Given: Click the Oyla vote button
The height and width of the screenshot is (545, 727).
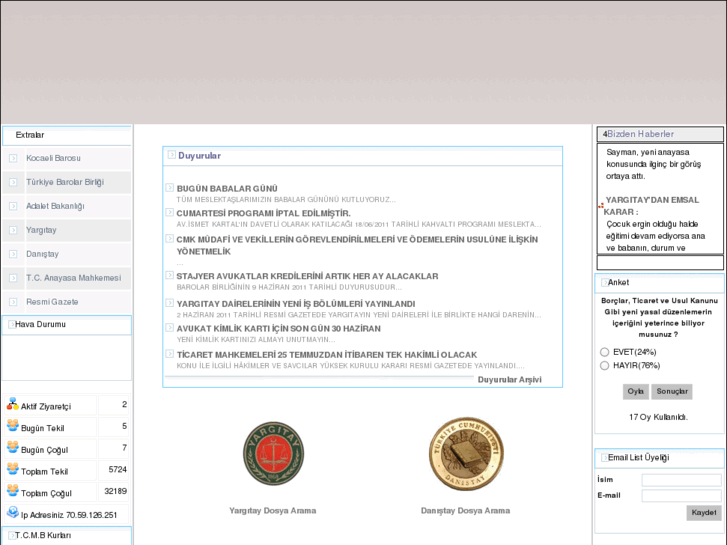Looking at the screenshot, I should point(636,391).
